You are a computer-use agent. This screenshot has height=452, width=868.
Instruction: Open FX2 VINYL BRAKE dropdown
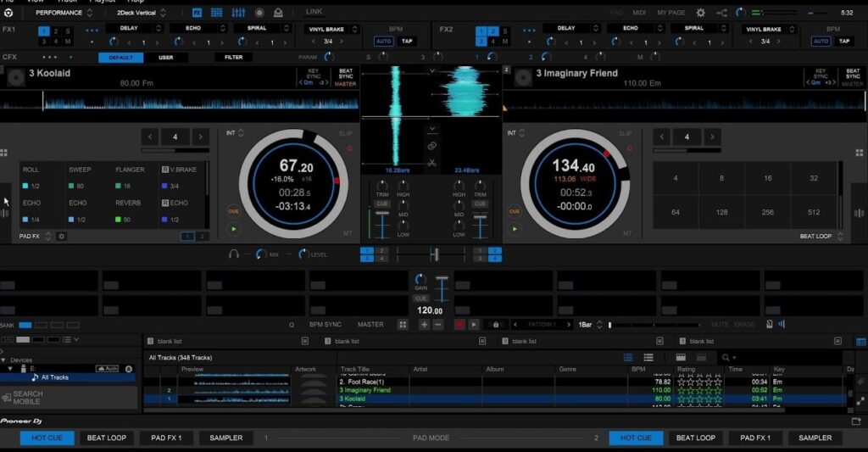(x=769, y=29)
